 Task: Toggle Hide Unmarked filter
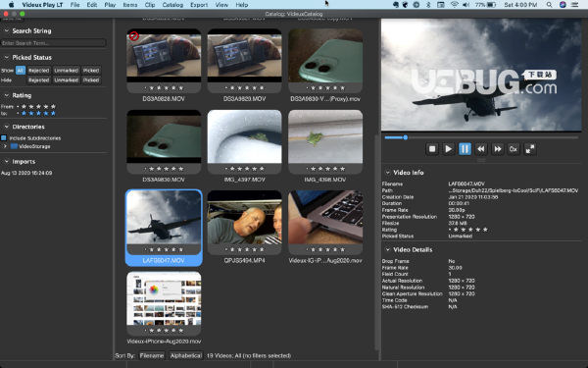point(66,80)
